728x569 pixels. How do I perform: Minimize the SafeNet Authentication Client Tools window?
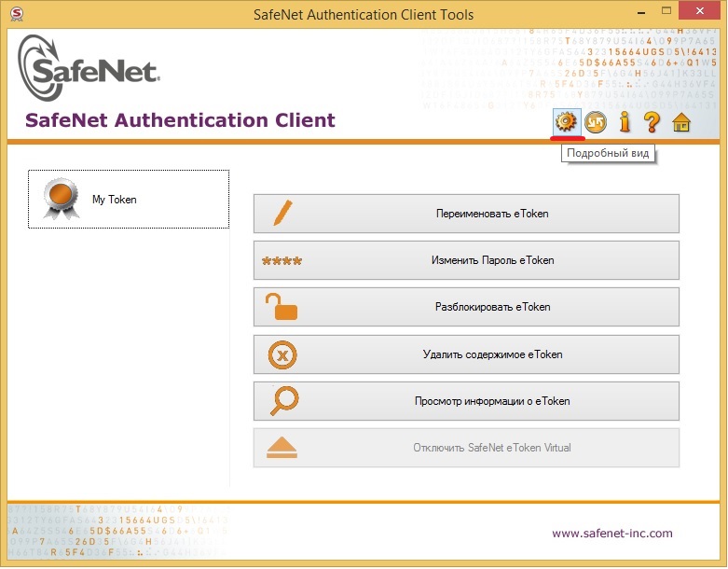point(641,12)
